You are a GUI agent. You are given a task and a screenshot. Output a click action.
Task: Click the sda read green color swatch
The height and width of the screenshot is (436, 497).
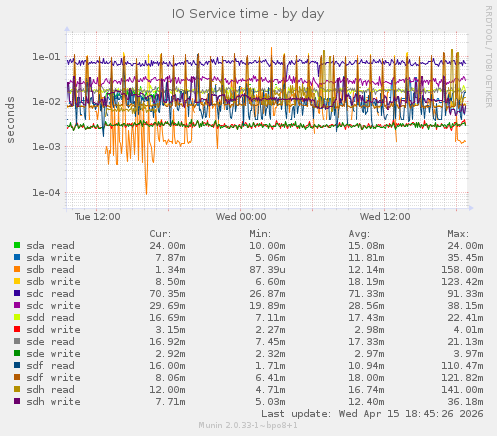click(x=17, y=245)
